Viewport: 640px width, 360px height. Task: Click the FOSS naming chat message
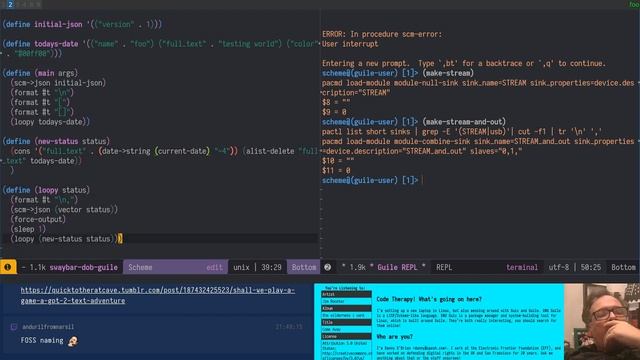(42, 340)
